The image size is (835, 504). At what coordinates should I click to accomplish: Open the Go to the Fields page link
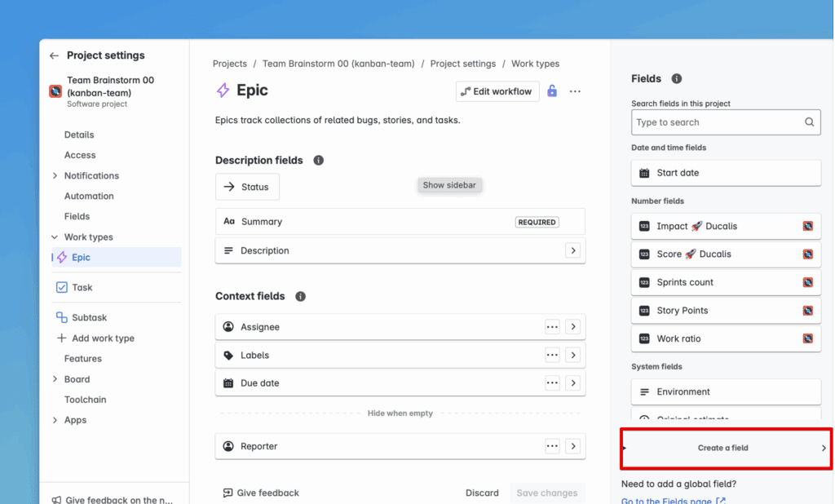click(x=673, y=501)
